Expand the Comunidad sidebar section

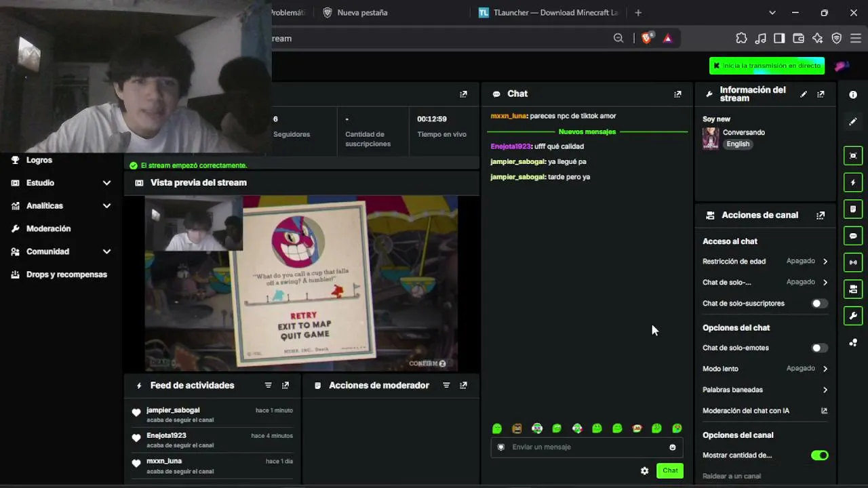click(x=106, y=251)
